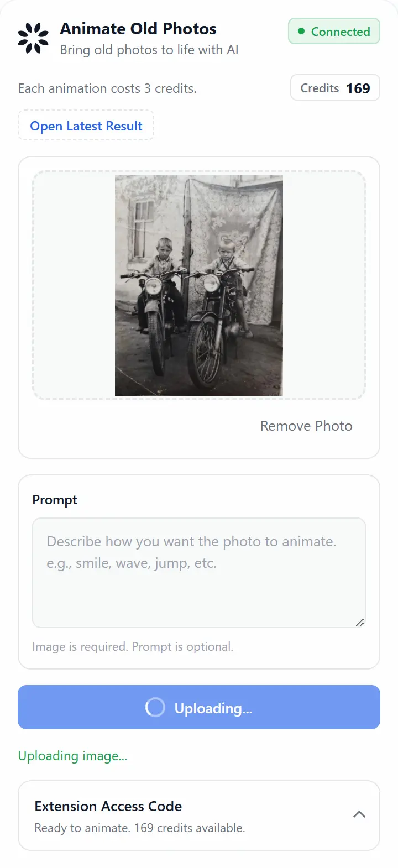Click the green connection status dot
Viewport: 398px width, 868px height.
pyautogui.click(x=301, y=32)
